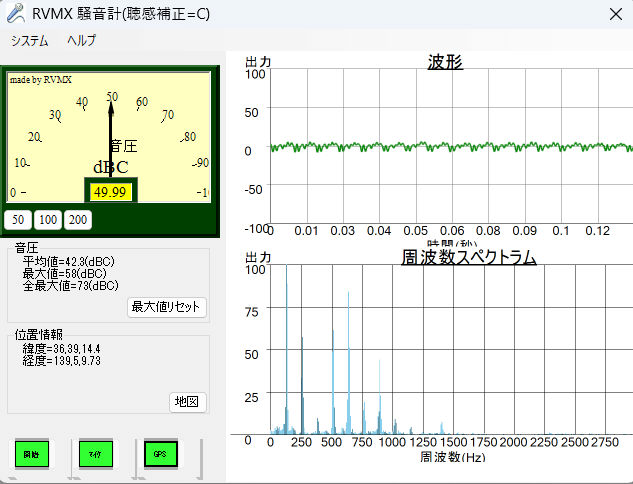Toggle the green GPS button
The width and height of the screenshot is (633, 484).
[x=156, y=454]
